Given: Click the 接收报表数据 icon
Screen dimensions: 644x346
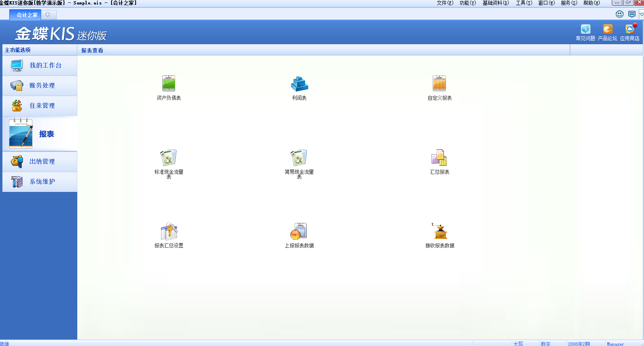Looking at the screenshot, I should 440,231.
